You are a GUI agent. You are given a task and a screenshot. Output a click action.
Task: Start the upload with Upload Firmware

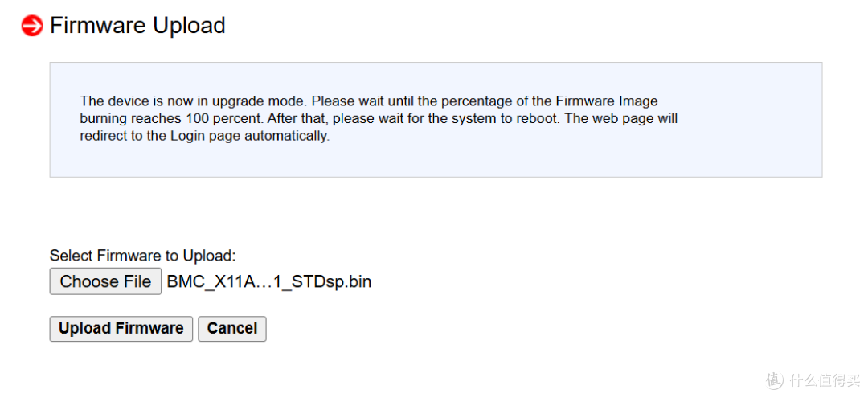coord(121,328)
